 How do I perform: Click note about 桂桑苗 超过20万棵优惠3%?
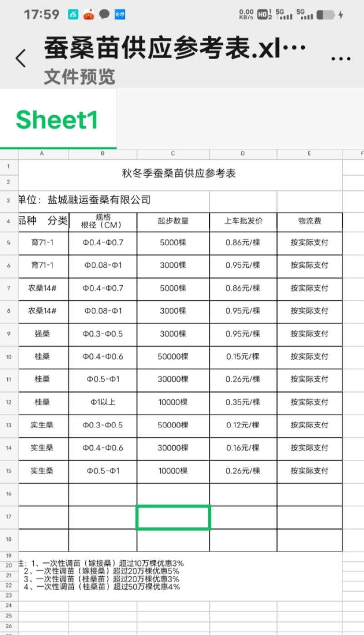102,579
